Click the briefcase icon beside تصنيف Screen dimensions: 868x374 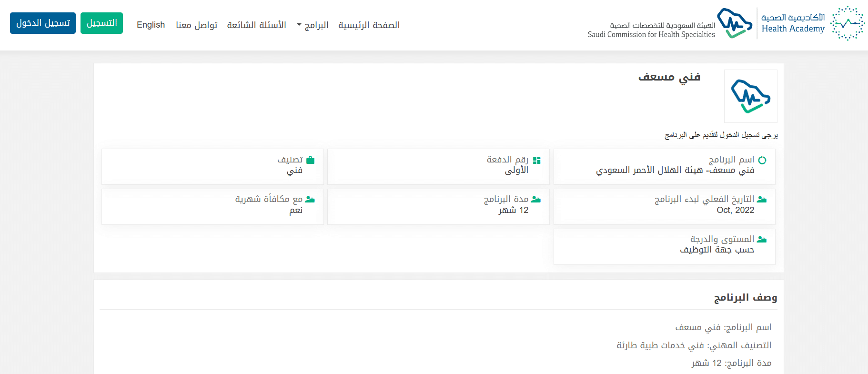310,160
